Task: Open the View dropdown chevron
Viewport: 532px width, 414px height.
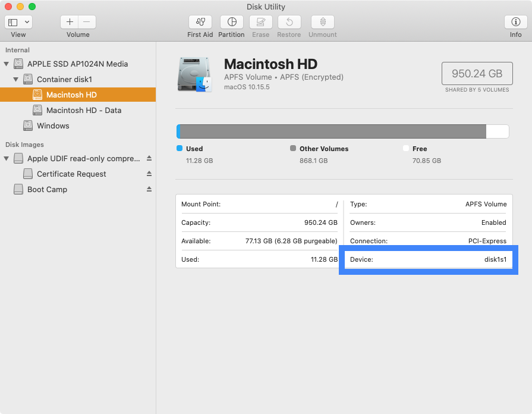Action: tap(27, 23)
